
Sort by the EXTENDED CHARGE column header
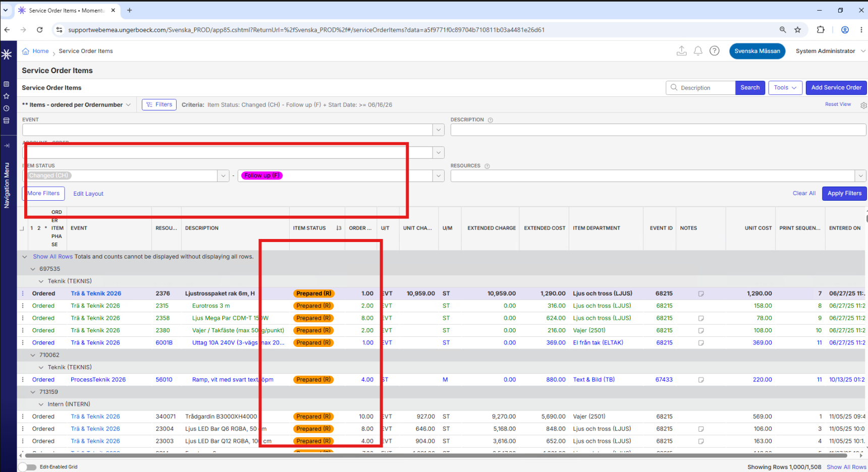click(x=492, y=228)
